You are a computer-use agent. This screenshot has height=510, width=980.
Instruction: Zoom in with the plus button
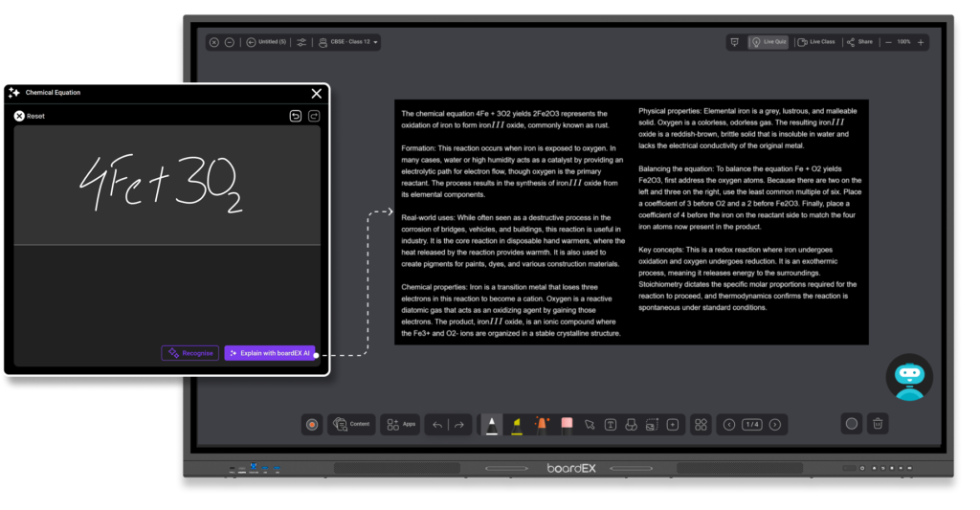click(x=921, y=42)
